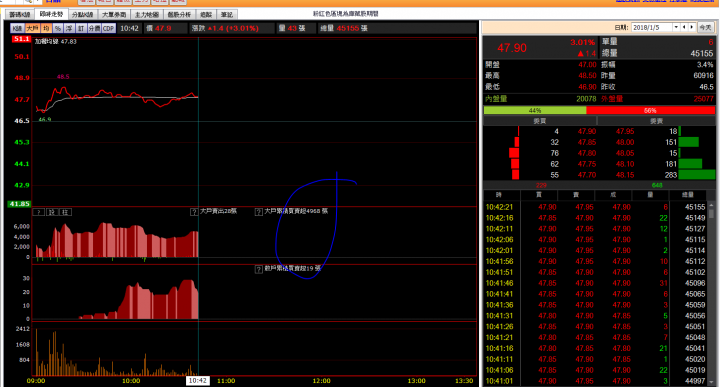Toggle the % percentage scale button

[58, 28]
